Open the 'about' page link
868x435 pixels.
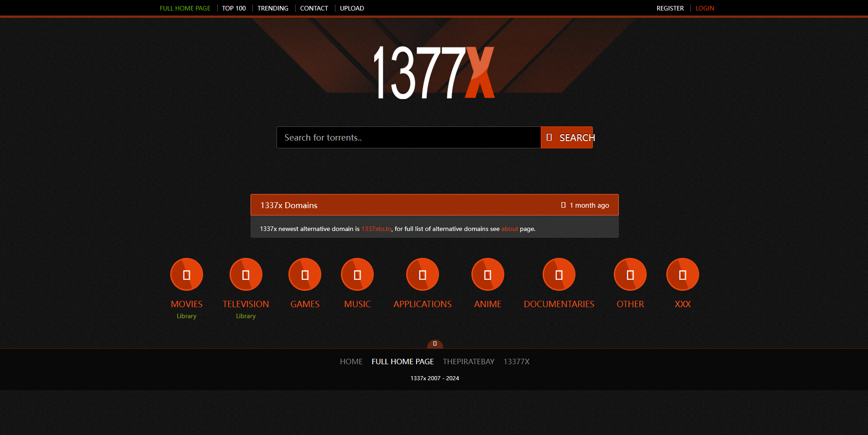(x=510, y=229)
